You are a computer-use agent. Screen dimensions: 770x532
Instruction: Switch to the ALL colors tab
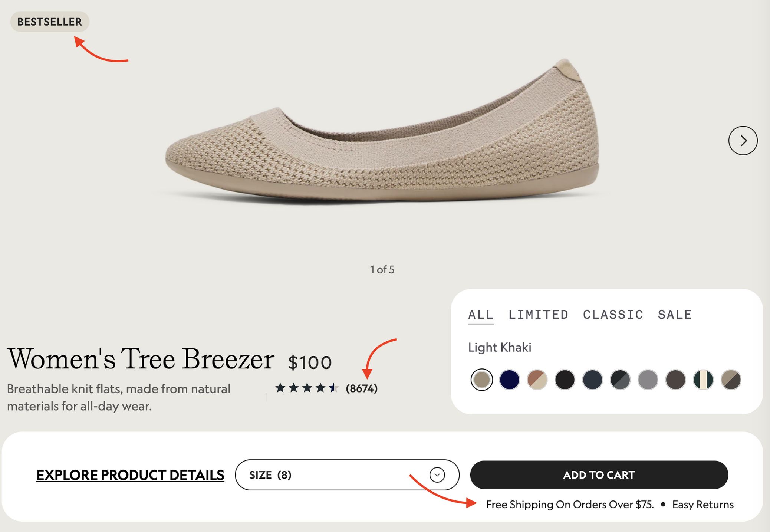click(x=481, y=315)
